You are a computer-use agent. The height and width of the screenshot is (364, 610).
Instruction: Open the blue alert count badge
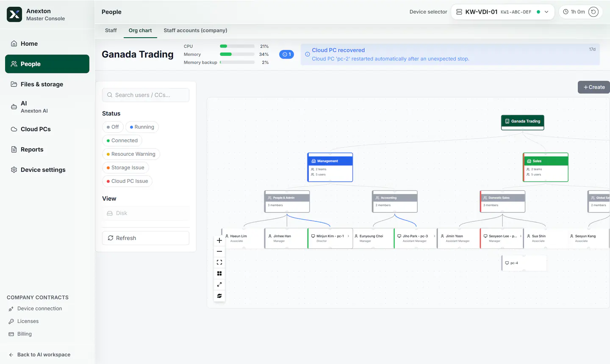tap(286, 54)
